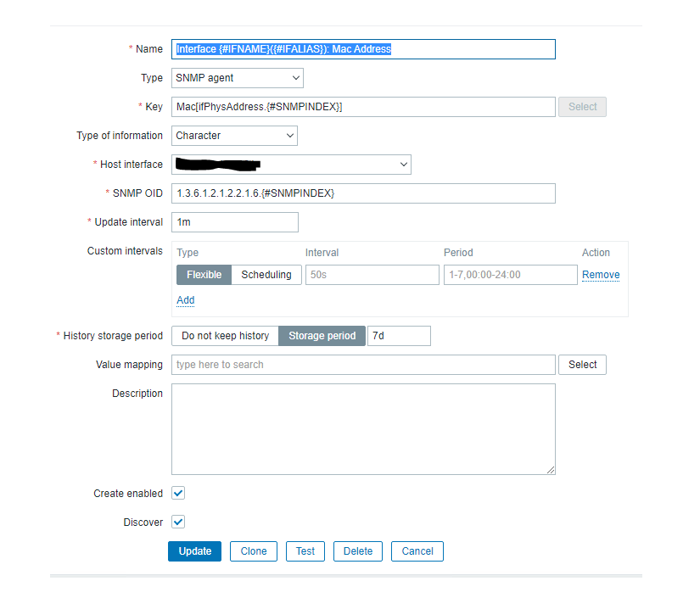Image resolution: width=700 pixels, height=598 pixels.
Task: Click the Update interval input field
Action: (235, 222)
